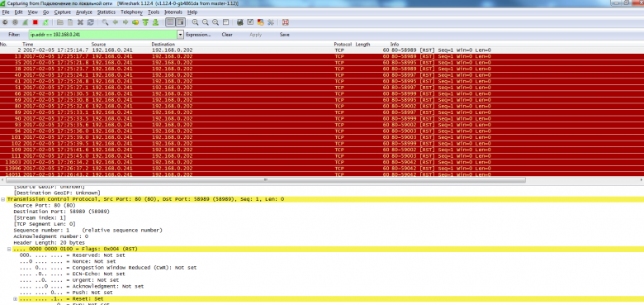Select packet number 13 row
The image size is (644, 305).
click(322, 56)
